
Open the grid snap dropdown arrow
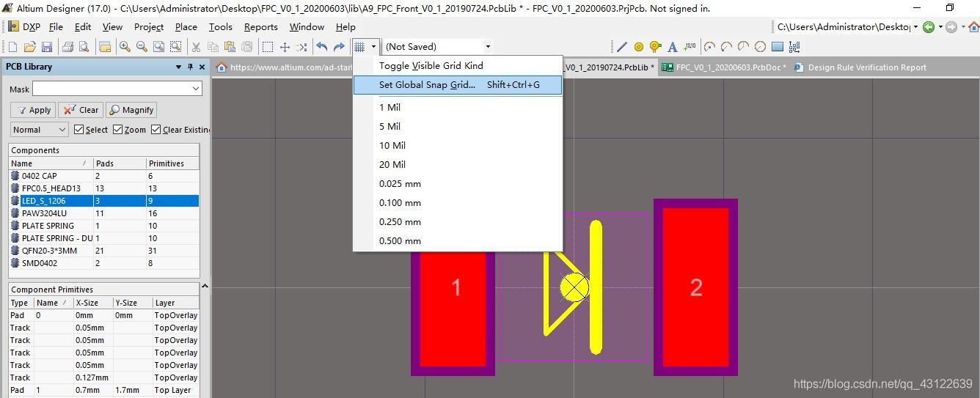point(373,47)
